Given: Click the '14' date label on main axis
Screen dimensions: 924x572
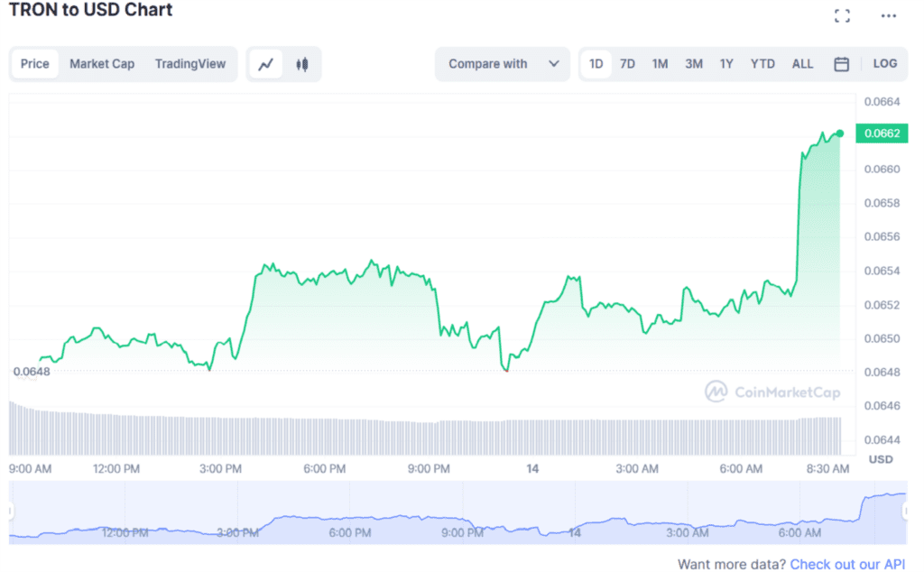Looking at the screenshot, I should pos(532,469).
